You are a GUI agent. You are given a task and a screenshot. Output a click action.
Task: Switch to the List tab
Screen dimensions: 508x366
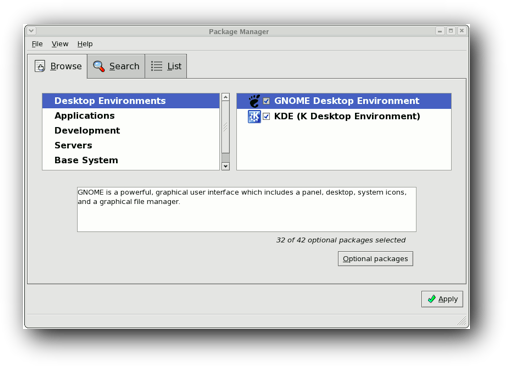coord(166,66)
